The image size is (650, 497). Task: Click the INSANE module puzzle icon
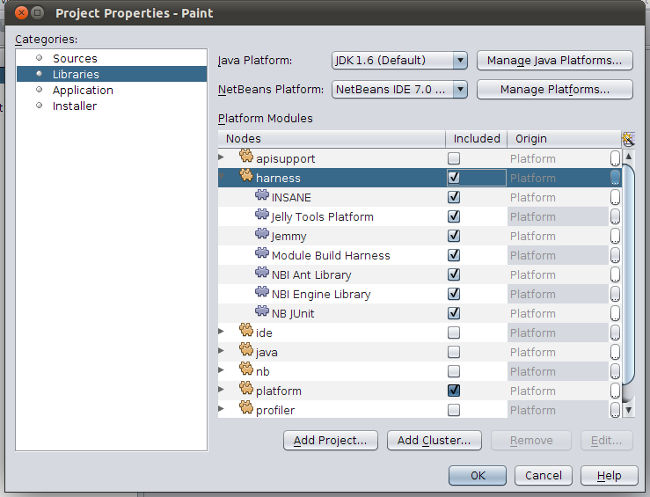[262, 197]
